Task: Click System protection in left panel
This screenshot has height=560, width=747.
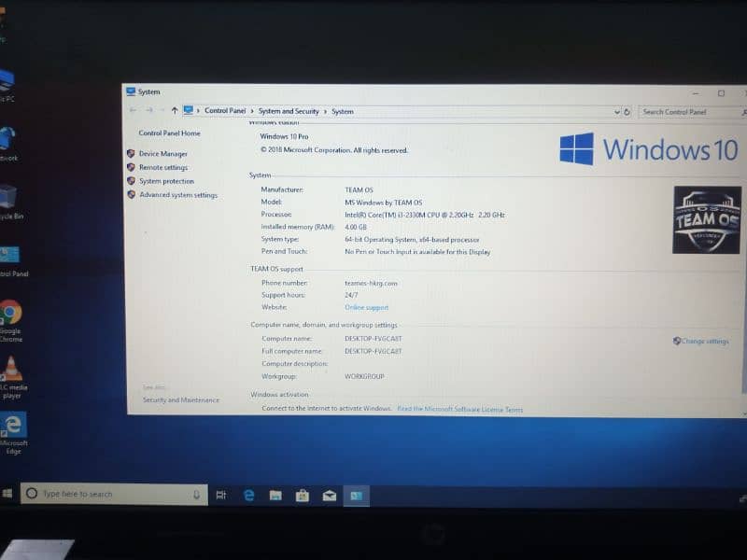Action: pyautogui.click(x=166, y=181)
